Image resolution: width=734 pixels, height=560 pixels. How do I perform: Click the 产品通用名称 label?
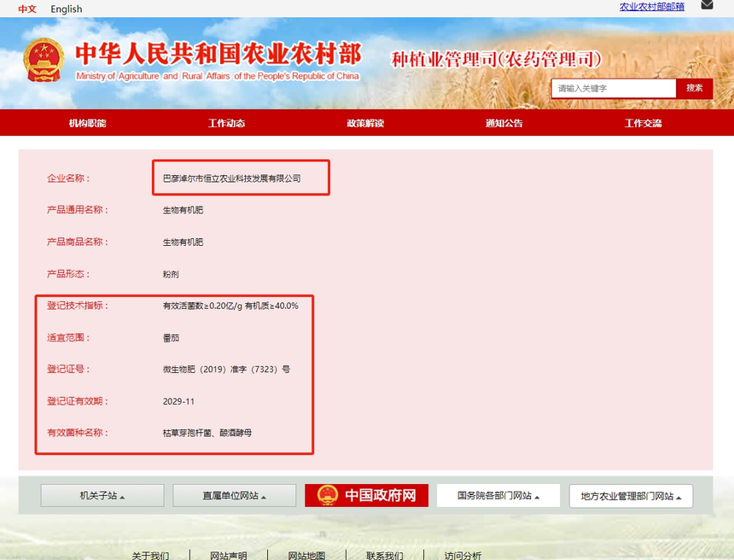click(x=78, y=210)
